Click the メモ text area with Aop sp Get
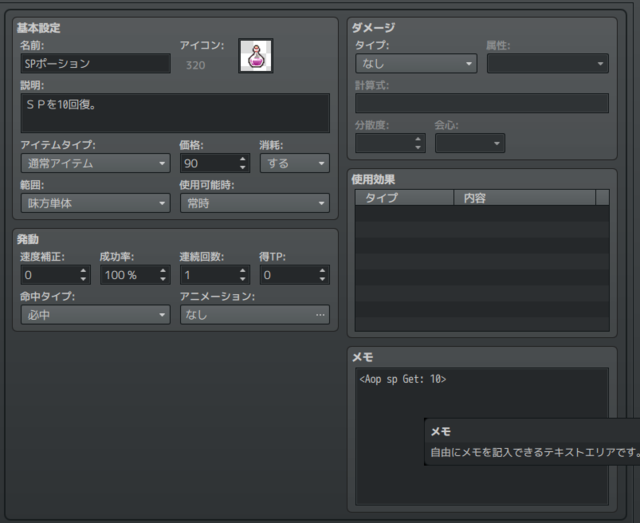 click(x=482, y=436)
